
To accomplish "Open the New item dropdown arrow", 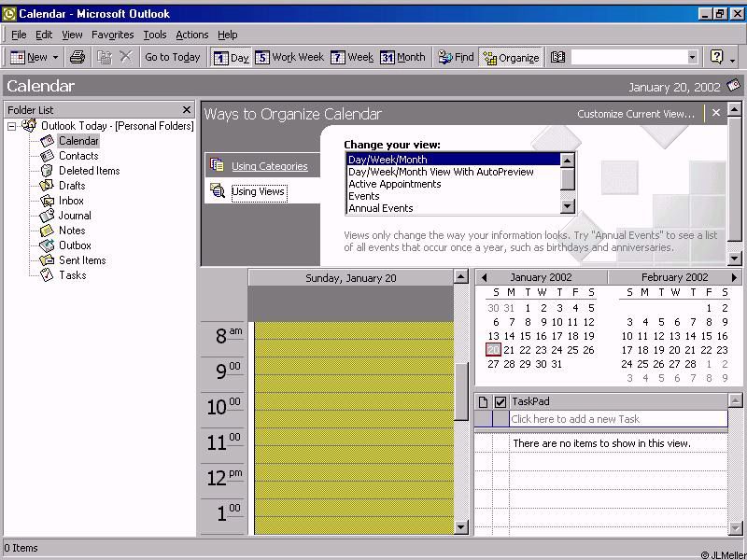I will [55, 57].
